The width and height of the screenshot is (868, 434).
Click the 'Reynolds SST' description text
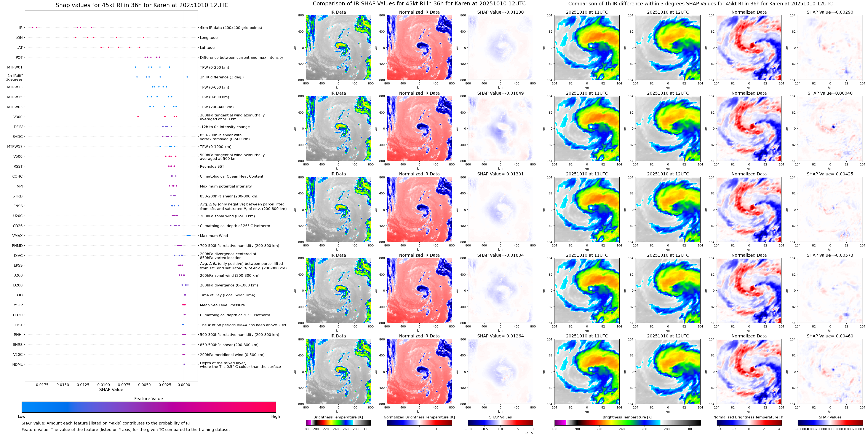[212, 166]
